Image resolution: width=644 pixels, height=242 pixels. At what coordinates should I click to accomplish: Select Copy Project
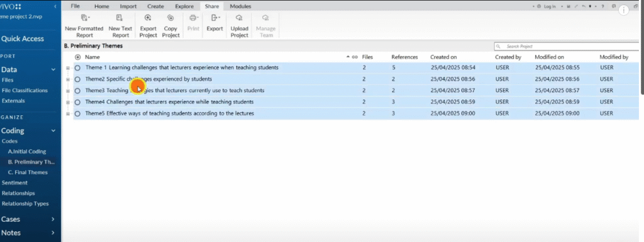171,25
